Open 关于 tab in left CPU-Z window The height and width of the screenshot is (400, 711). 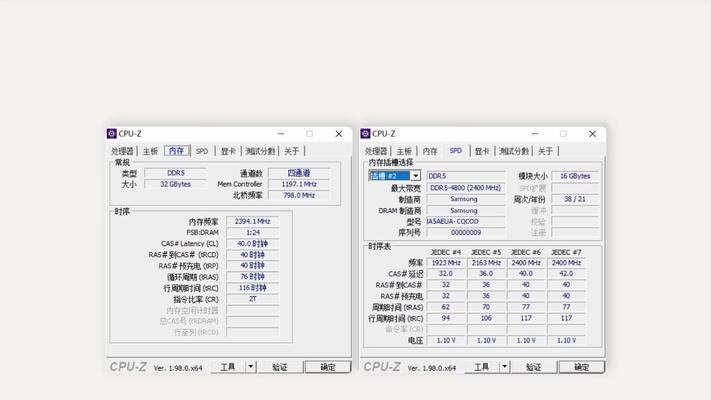(291, 151)
